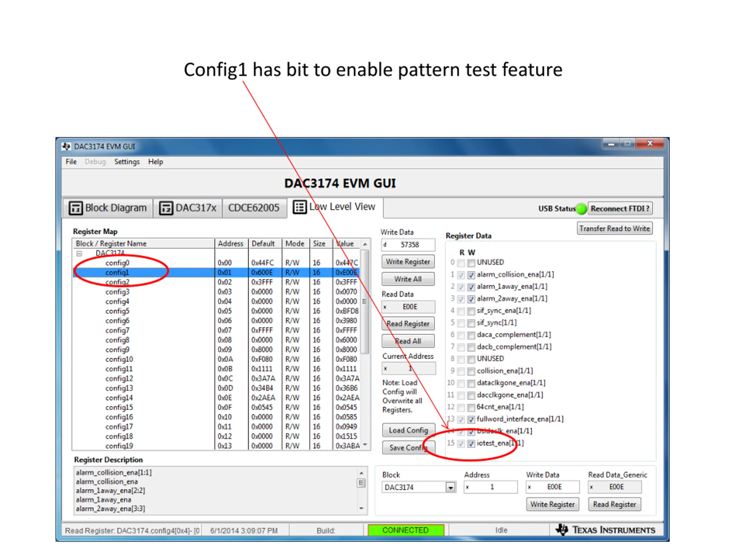
Task: Click the DAC317x tab icon
Action: click(x=166, y=208)
